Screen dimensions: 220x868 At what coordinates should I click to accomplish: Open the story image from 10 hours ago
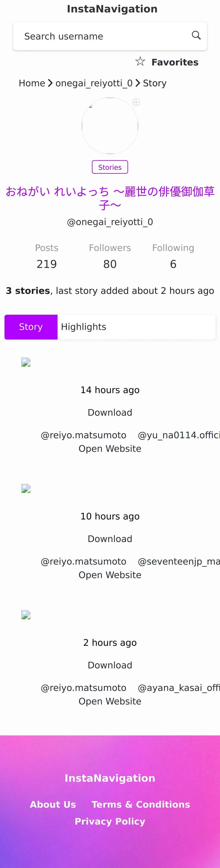(26, 489)
